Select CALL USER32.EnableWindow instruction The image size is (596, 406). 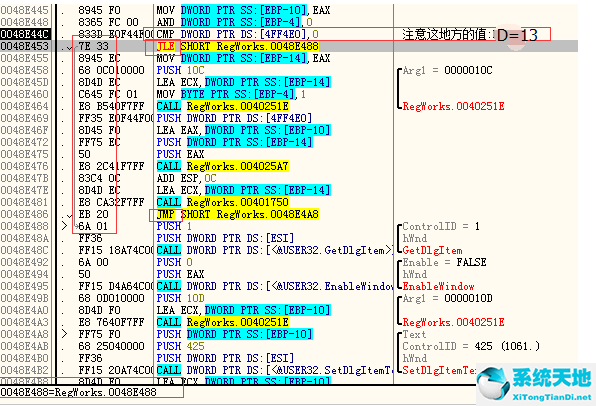point(274,286)
